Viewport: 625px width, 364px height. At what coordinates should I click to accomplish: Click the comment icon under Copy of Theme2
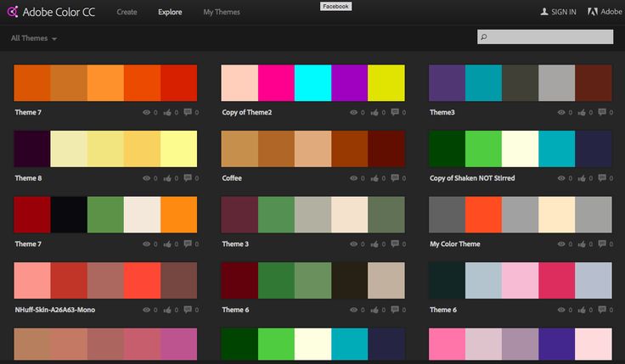tap(395, 112)
